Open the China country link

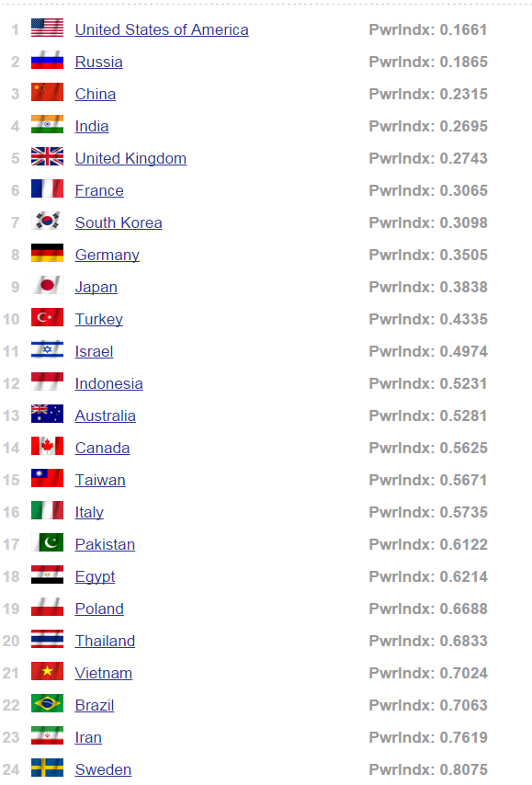[95, 94]
